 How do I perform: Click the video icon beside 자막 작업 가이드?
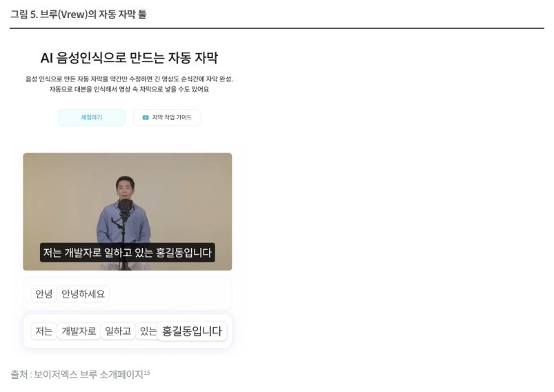pos(145,117)
